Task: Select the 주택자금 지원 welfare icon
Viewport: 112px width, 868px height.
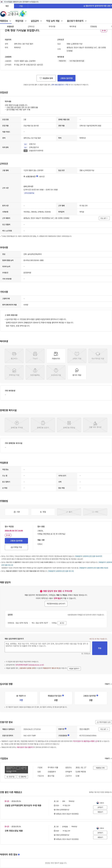Action: 14,372
